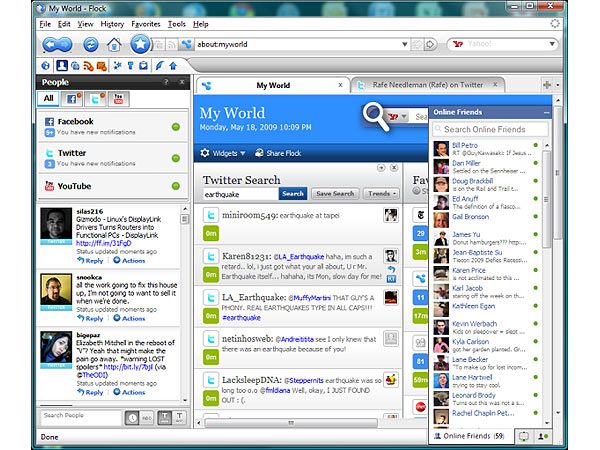Viewport: 600px width, 450px height.
Task: Click the Twitter Search button
Action: pyautogui.click(x=293, y=194)
